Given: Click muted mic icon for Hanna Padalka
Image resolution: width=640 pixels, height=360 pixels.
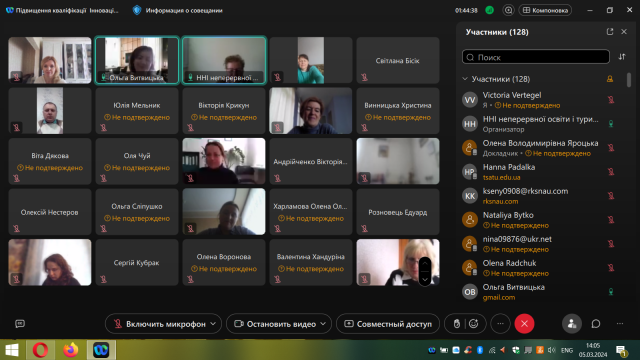Looking at the screenshot, I should [611, 172].
